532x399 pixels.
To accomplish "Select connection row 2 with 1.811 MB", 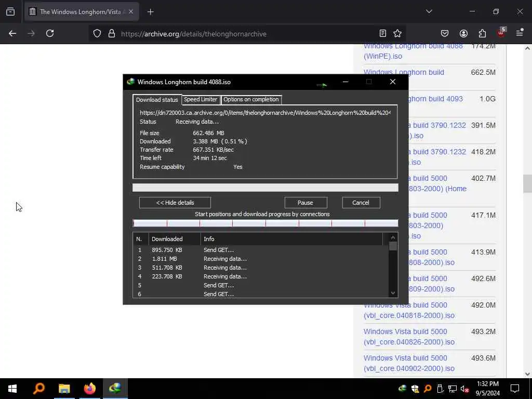I will (x=261, y=259).
